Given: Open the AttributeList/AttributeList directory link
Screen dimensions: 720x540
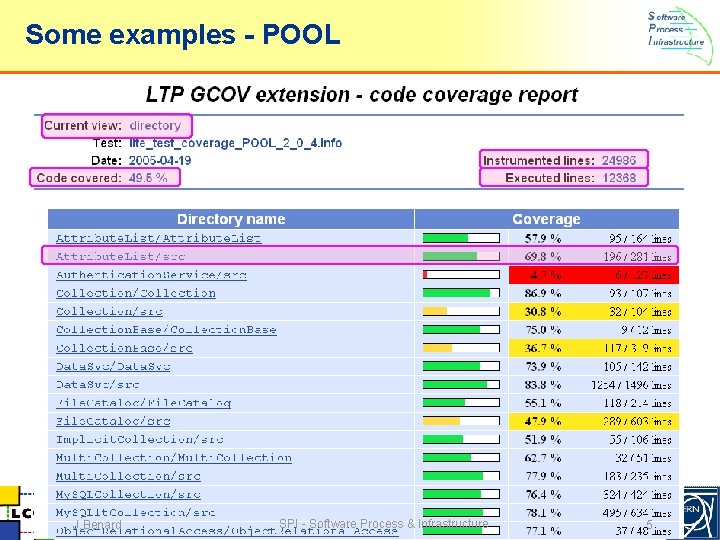Looking at the screenshot, I should 158,238.
